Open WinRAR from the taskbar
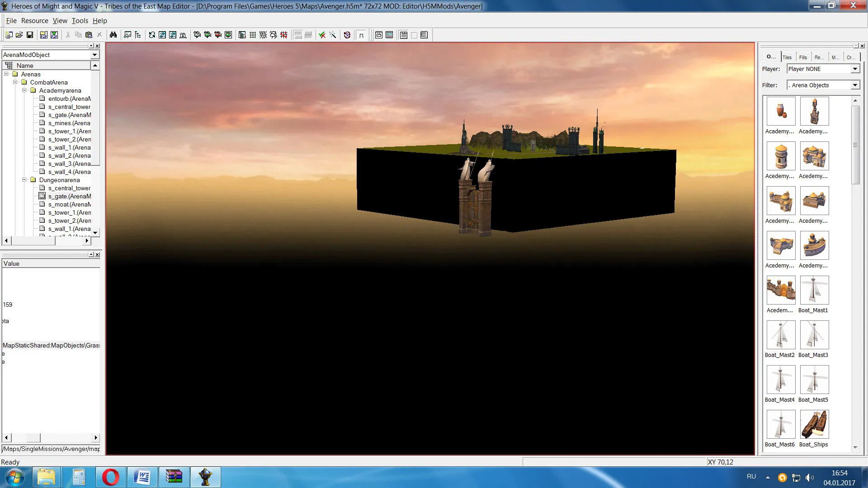Screen dimensions: 868x488 click(174, 477)
